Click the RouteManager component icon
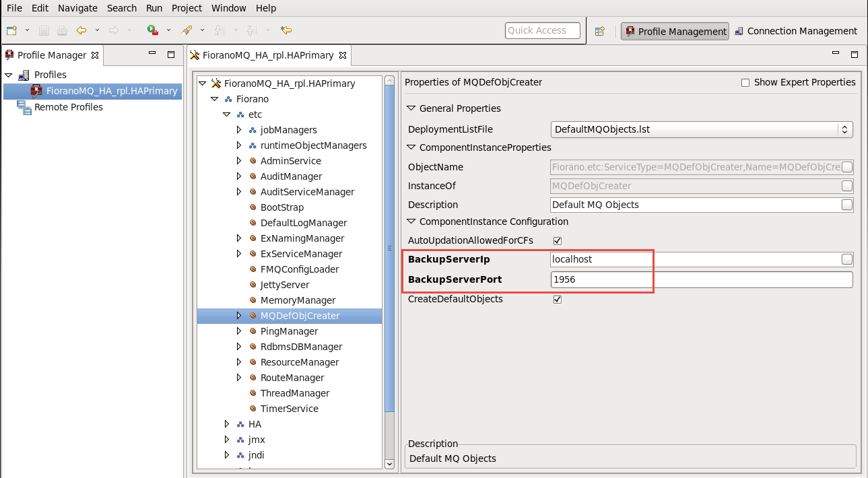This screenshot has height=478, width=868. click(253, 378)
